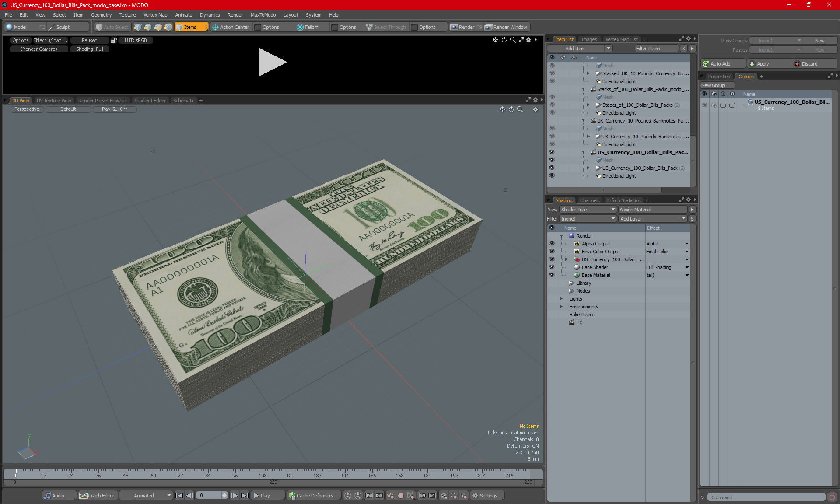The height and width of the screenshot is (504, 840).
Task: Switch to the Images tab
Action: [x=589, y=39]
